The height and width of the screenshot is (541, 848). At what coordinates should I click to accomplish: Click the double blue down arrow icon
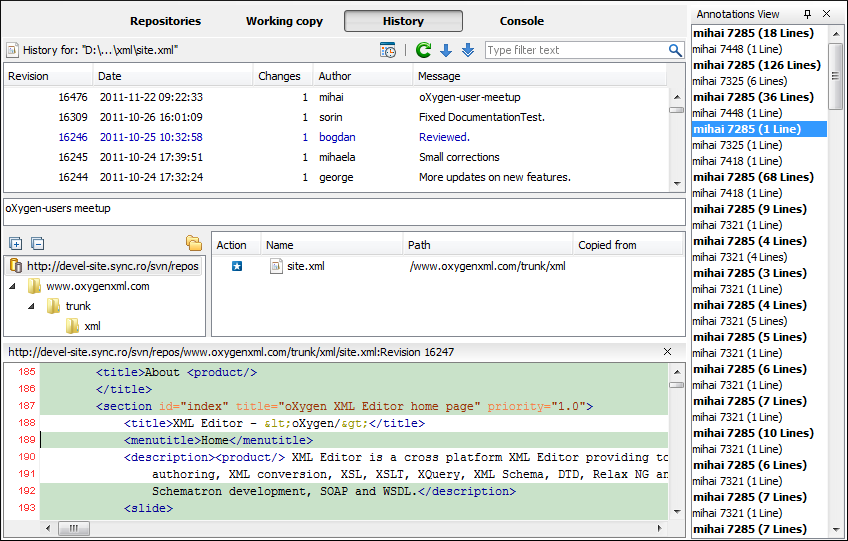pyautogui.click(x=468, y=50)
